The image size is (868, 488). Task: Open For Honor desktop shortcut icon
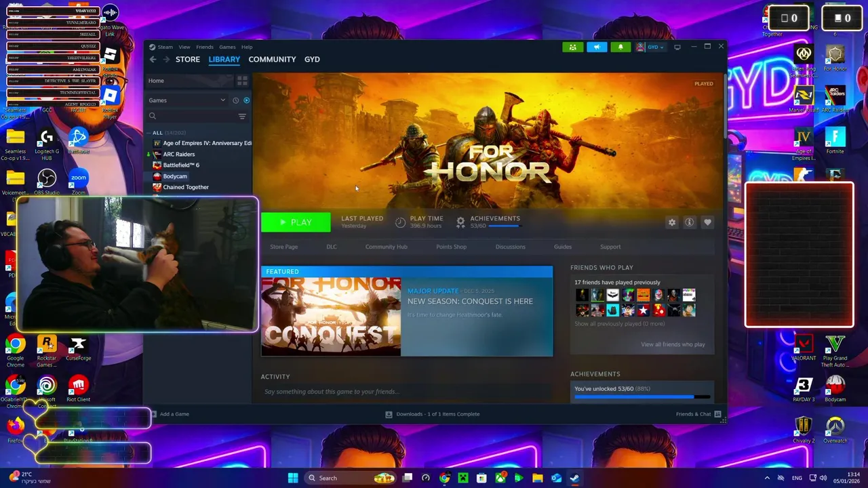(835, 58)
